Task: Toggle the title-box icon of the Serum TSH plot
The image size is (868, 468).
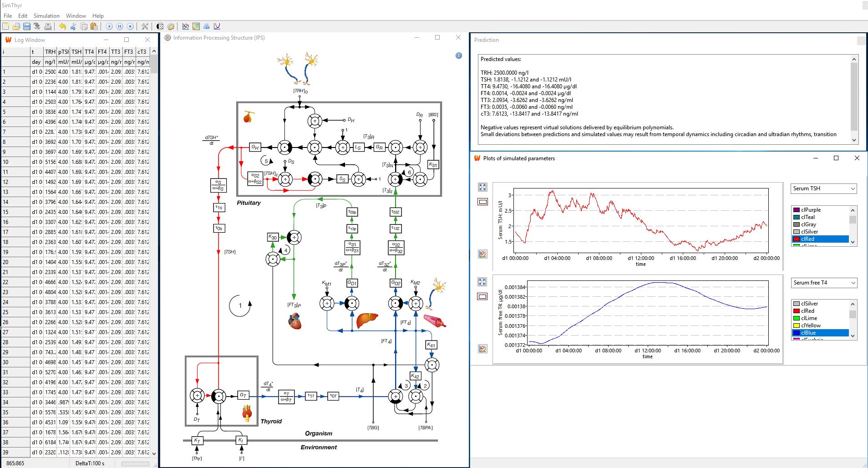Action: click(x=482, y=202)
